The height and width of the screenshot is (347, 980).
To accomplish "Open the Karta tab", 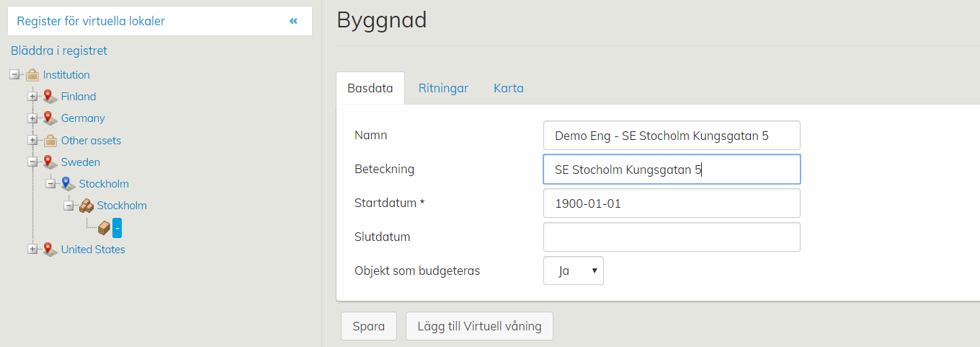I will click(508, 88).
